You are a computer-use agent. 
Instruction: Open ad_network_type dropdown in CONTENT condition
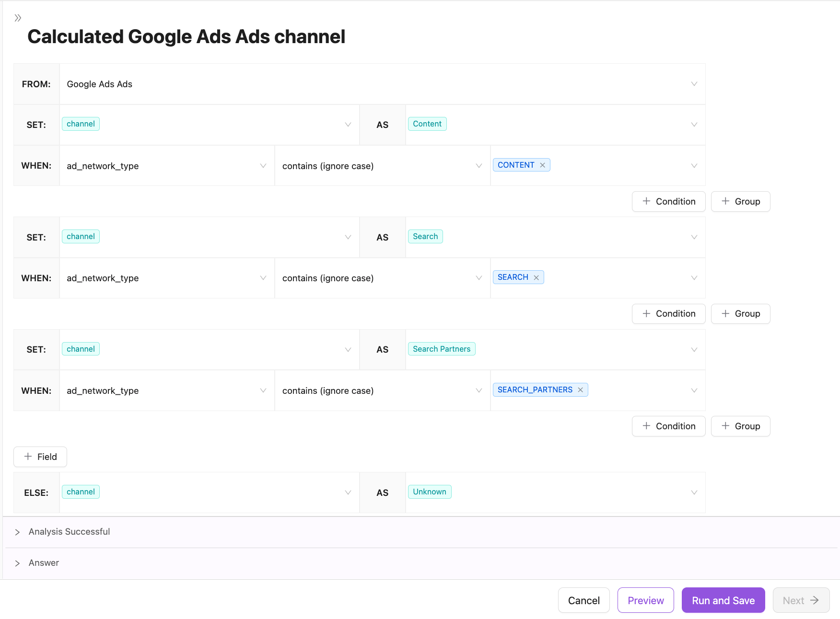coord(167,166)
